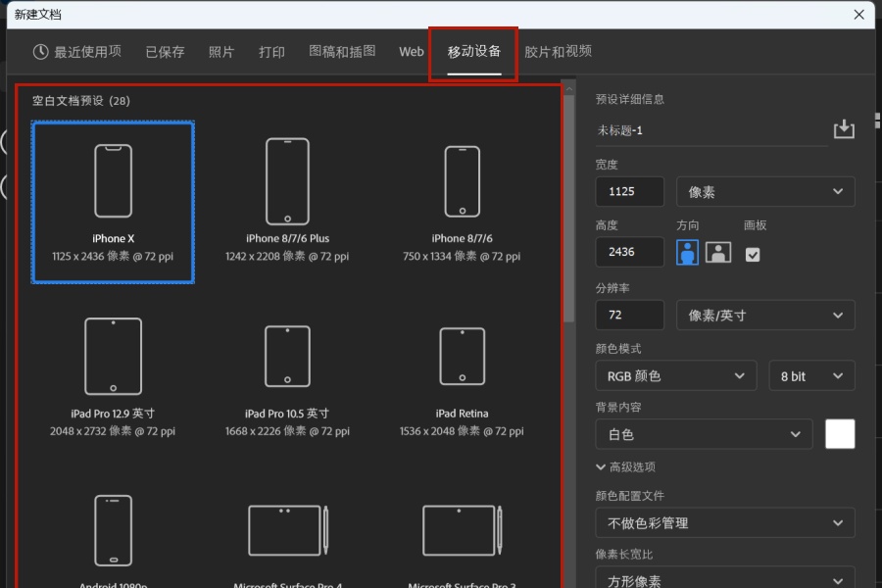Collapse the 高级选项 section

point(625,467)
